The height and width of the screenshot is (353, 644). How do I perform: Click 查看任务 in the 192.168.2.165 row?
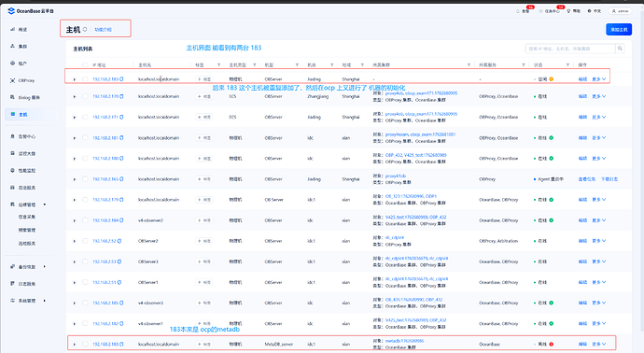pos(586,179)
